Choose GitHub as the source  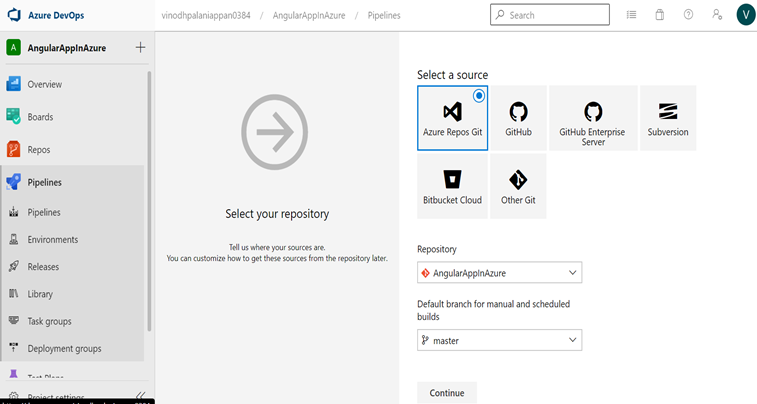[518, 118]
